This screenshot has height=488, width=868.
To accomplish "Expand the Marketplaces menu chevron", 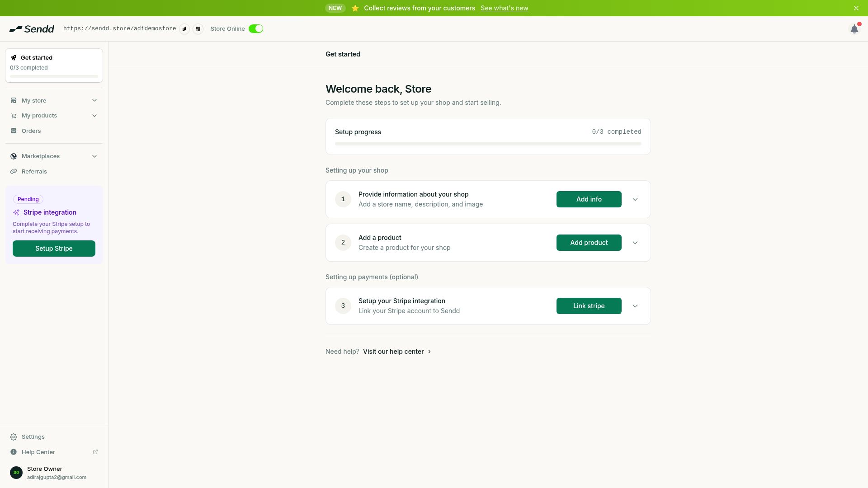I will pyautogui.click(x=94, y=156).
